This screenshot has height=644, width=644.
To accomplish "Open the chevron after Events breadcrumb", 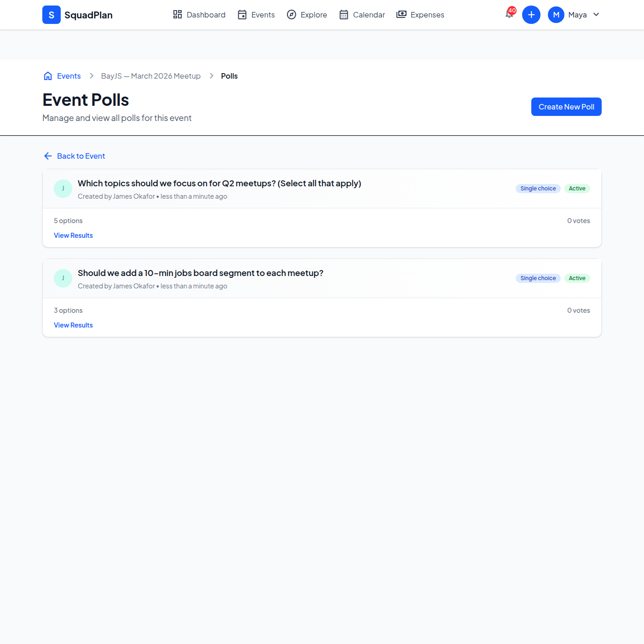I will tap(91, 75).
